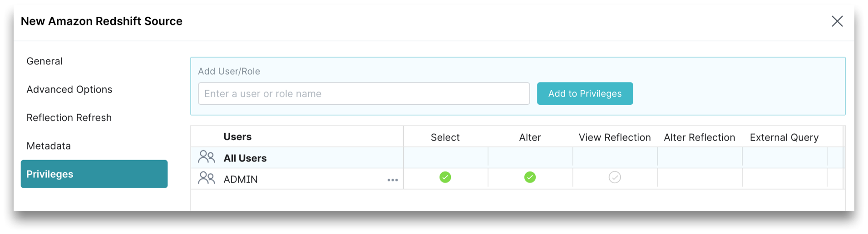Click the ADMIN user name
The width and height of the screenshot is (868, 234).
(x=241, y=180)
